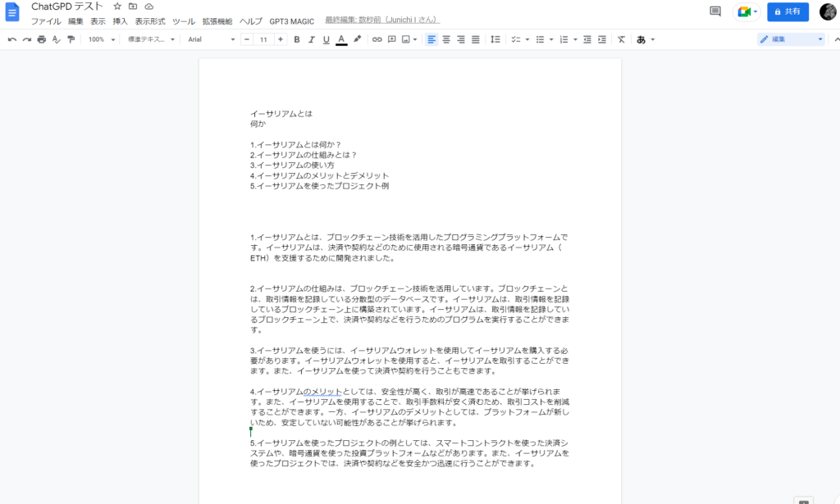Click the Redo arrow icon
The height and width of the screenshot is (504, 840).
pyautogui.click(x=27, y=39)
